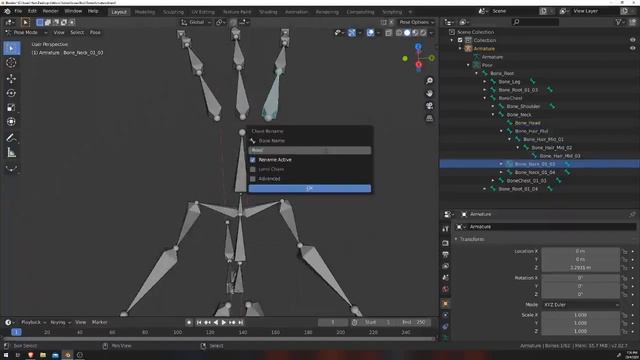640x360 pixels.
Task: Switch to Sculpting workspace tab
Action: 173,12
